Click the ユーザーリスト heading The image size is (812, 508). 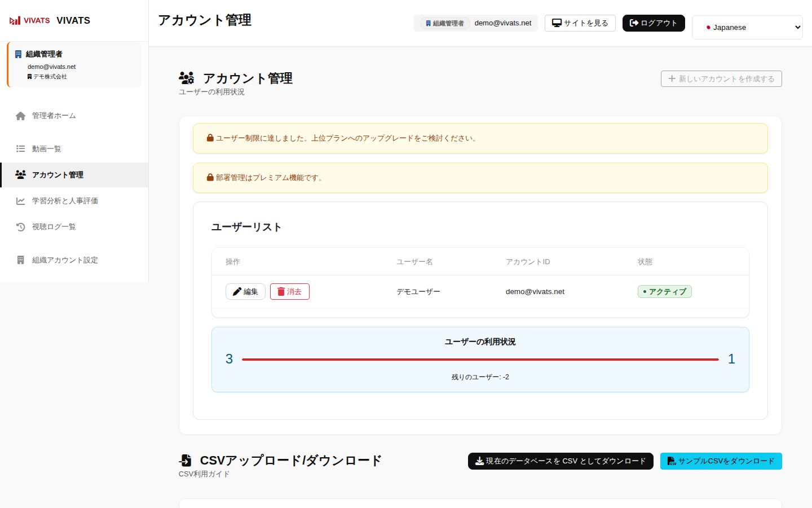click(x=246, y=227)
